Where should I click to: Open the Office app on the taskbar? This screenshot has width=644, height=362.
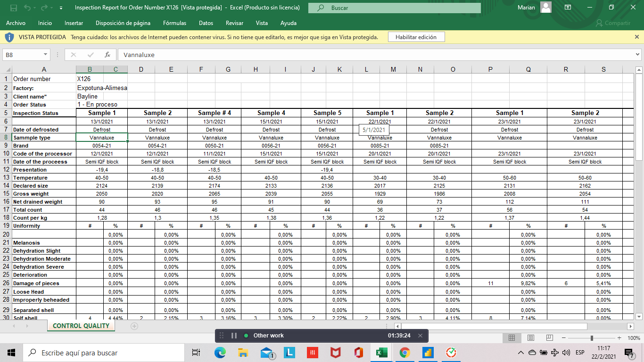click(359, 353)
